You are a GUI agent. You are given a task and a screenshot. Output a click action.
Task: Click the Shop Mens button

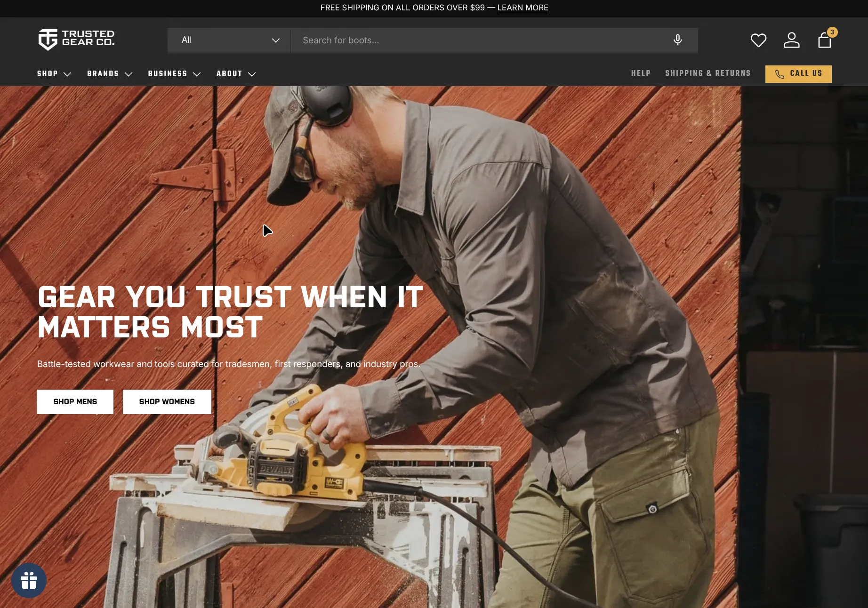pyautogui.click(x=75, y=401)
